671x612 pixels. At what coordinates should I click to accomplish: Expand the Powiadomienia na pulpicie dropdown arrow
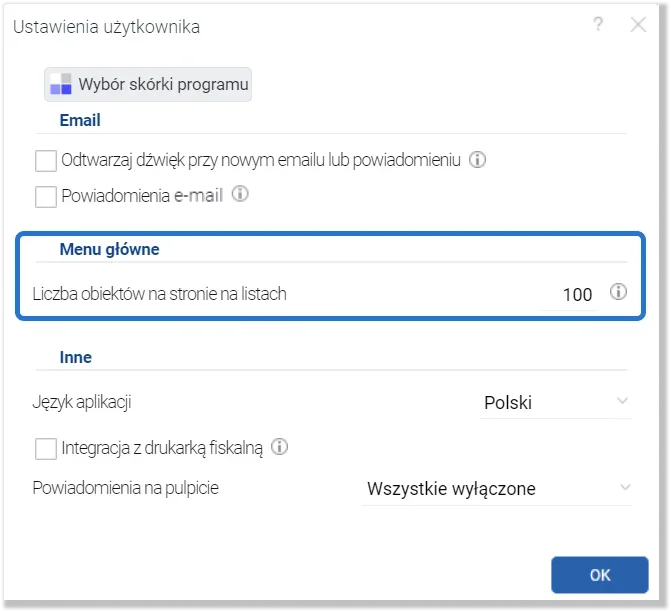625,487
